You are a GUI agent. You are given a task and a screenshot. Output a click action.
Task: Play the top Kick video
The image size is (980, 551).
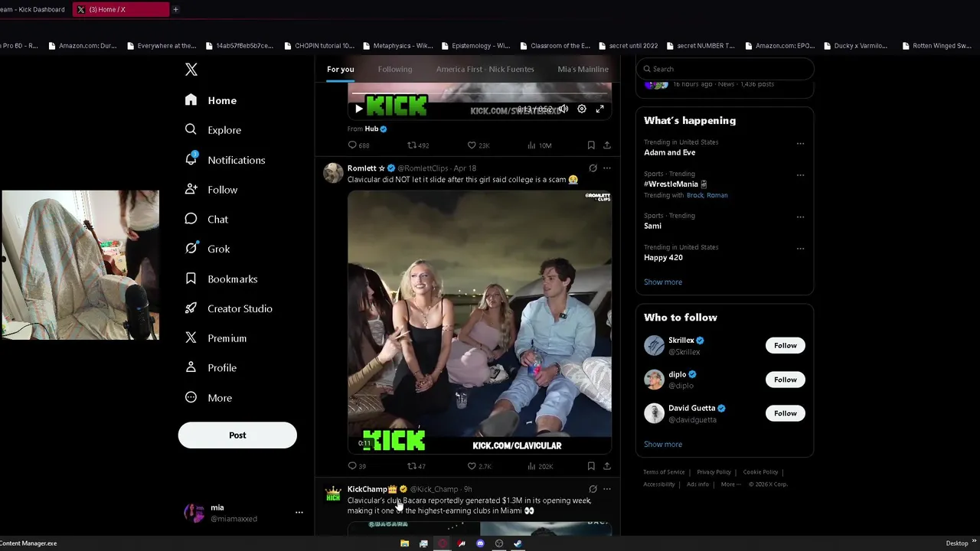pyautogui.click(x=358, y=109)
